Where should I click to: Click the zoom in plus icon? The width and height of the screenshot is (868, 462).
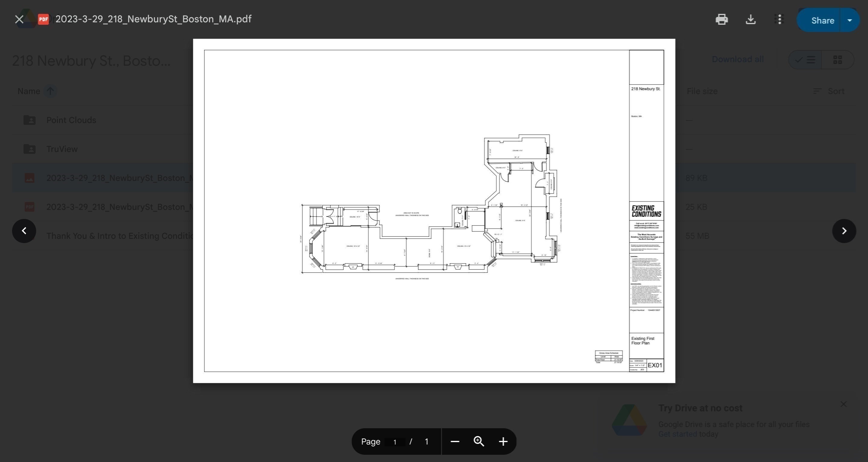pyautogui.click(x=503, y=441)
